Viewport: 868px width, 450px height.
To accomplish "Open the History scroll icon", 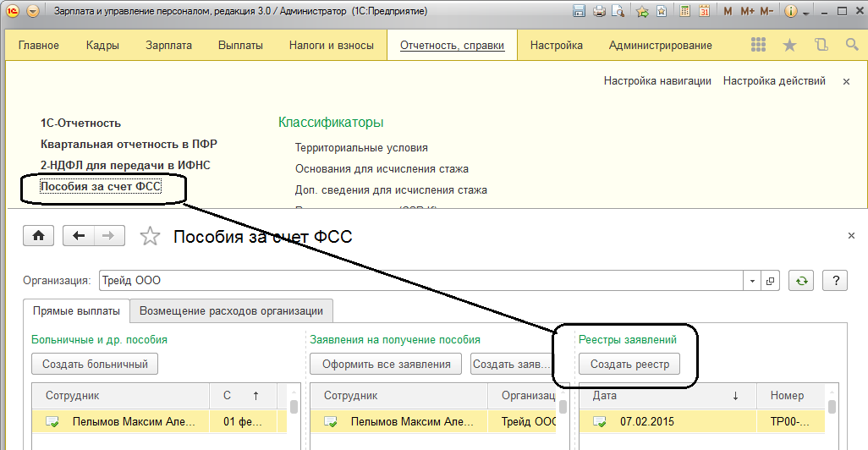I will pyautogui.click(x=821, y=46).
